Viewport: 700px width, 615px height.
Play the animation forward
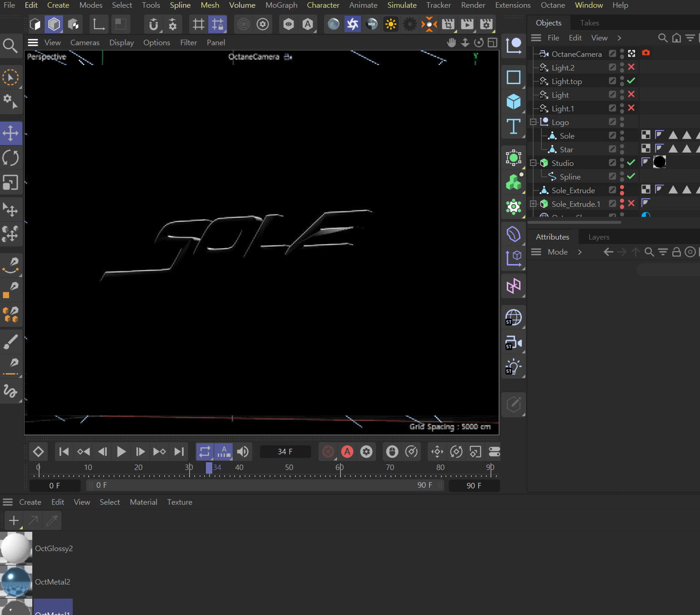121,451
